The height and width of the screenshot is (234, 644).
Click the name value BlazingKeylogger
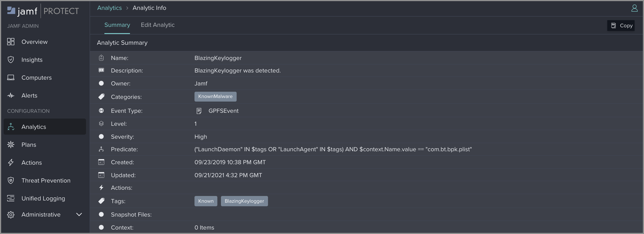point(218,58)
